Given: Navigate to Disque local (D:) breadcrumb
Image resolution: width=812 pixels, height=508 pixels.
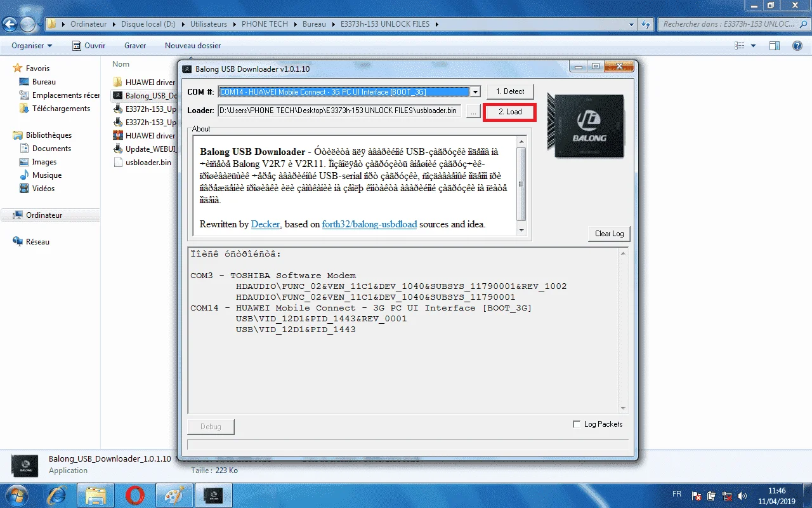Looking at the screenshot, I should 150,24.
